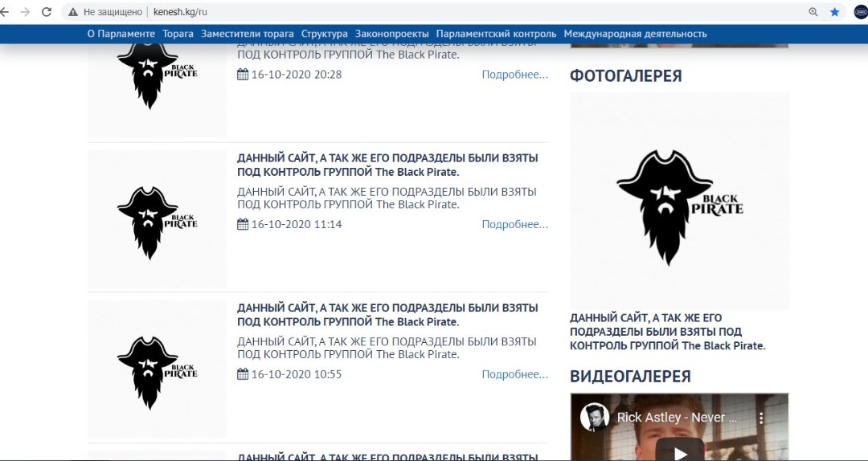The width and height of the screenshot is (868, 461).
Task: Click the Rick Astley channel avatar
Action: coord(595,418)
